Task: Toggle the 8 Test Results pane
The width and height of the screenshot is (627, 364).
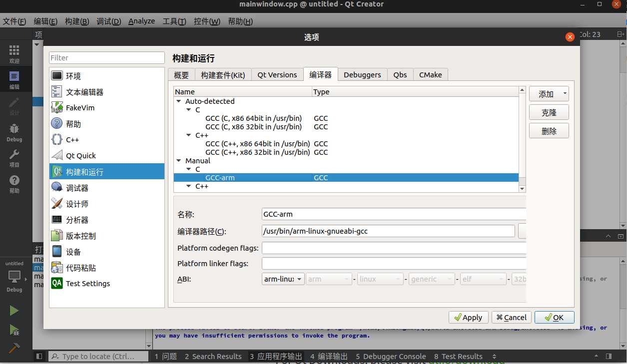Action: (x=458, y=357)
